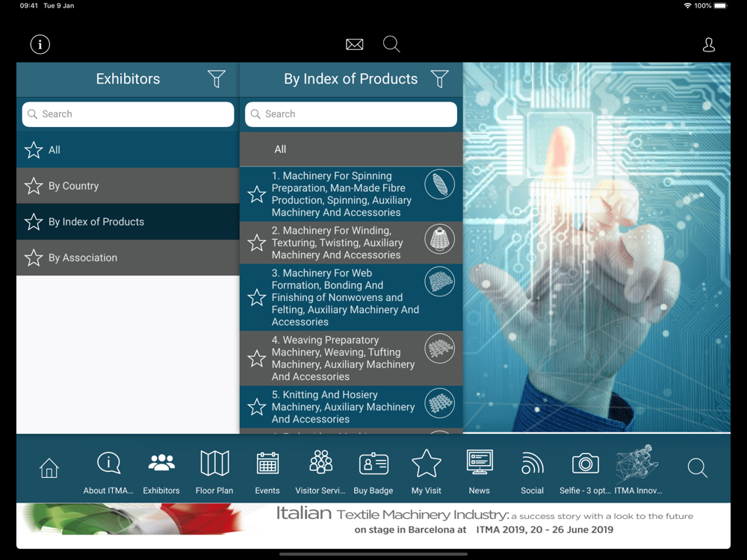Click the nonwovens web round icon

(439, 281)
